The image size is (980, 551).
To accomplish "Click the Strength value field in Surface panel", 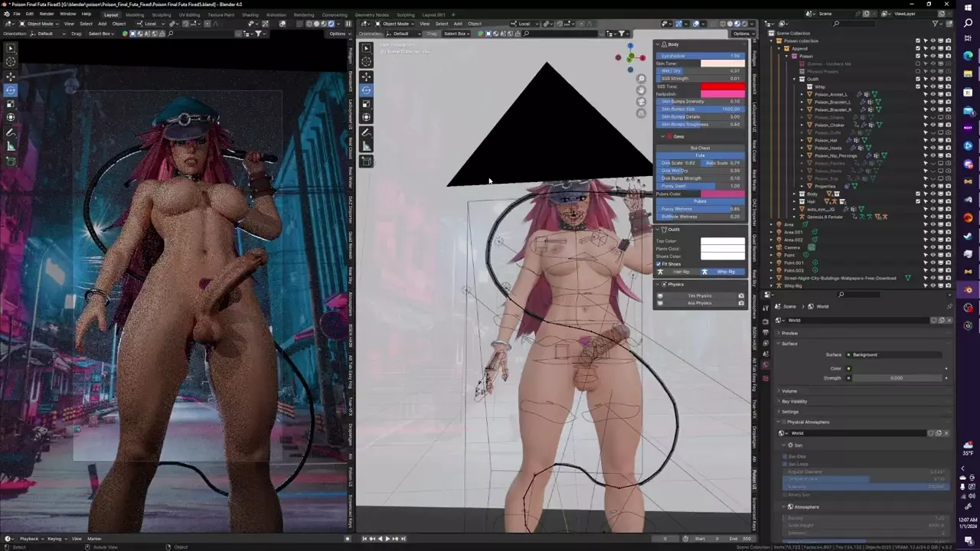I will pos(896,378).
